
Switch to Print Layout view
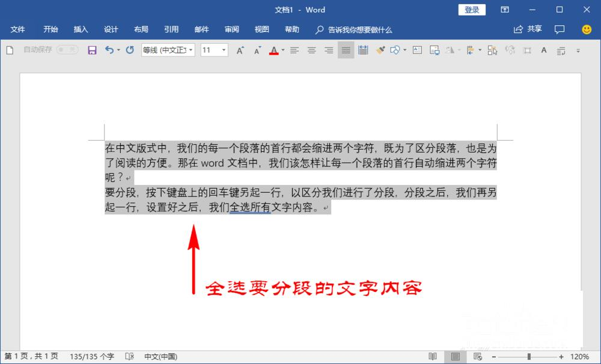click(x=456, y=357)
